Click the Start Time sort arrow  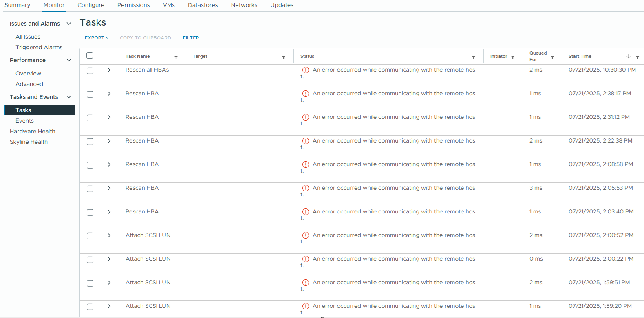click(x=629, y=57)
